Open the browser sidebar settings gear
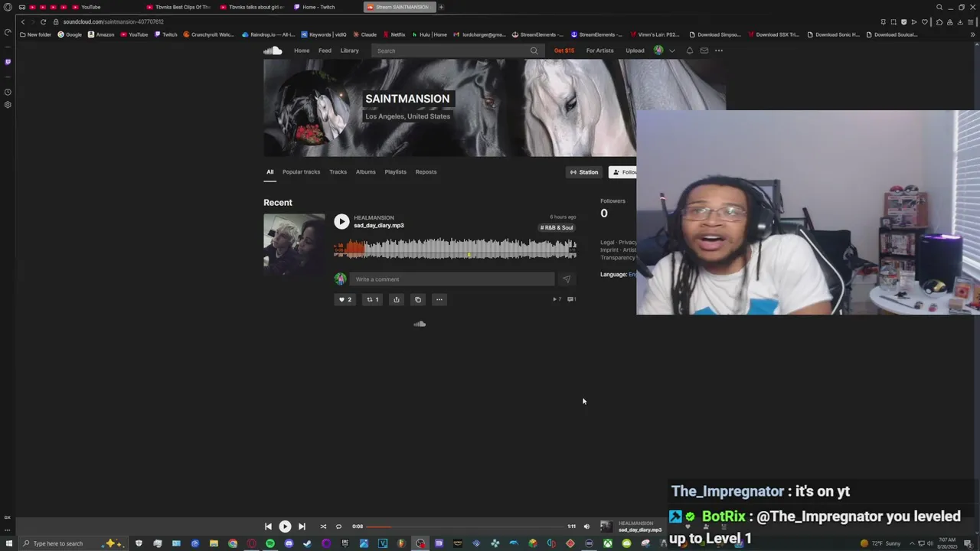The height and width of the screenshot is (551, 980). coord(8,105)
